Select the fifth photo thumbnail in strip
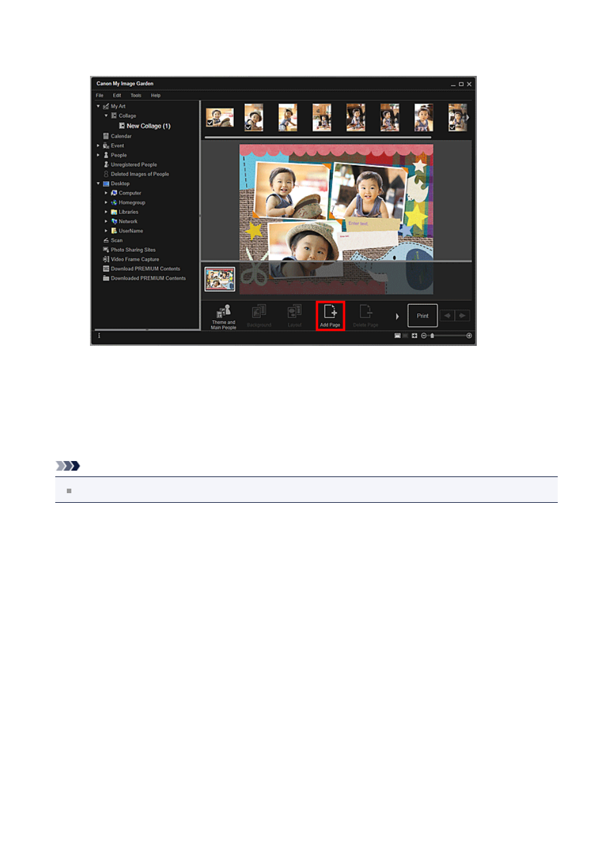The height and width of the screenshot is (868, 613). pyautogui.click(x=356, y=118)
